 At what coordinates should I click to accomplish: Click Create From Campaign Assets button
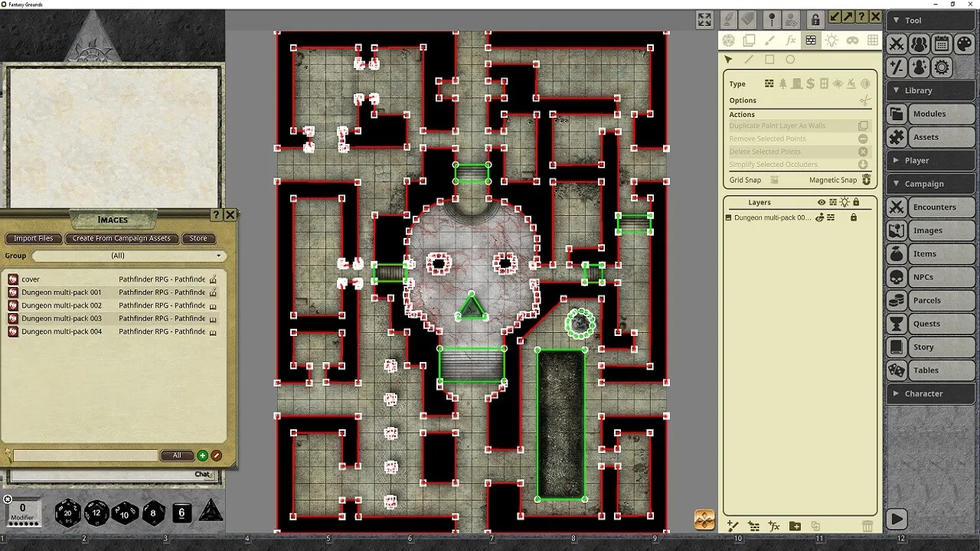(x=122, y=239)
